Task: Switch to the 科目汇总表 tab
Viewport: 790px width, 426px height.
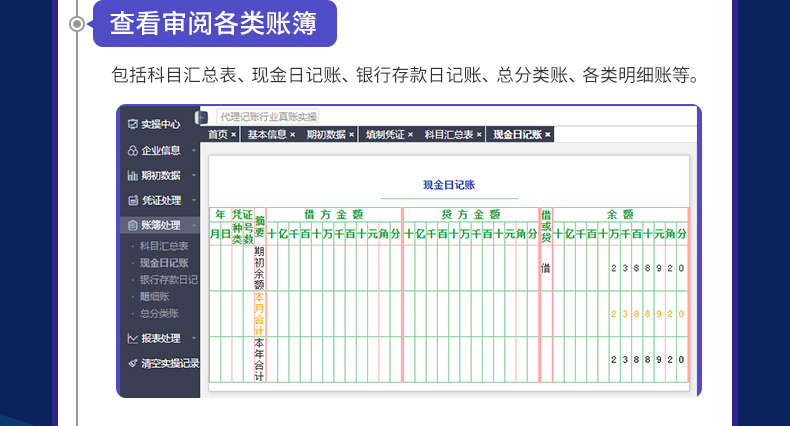Action: [x=448, y=134]
